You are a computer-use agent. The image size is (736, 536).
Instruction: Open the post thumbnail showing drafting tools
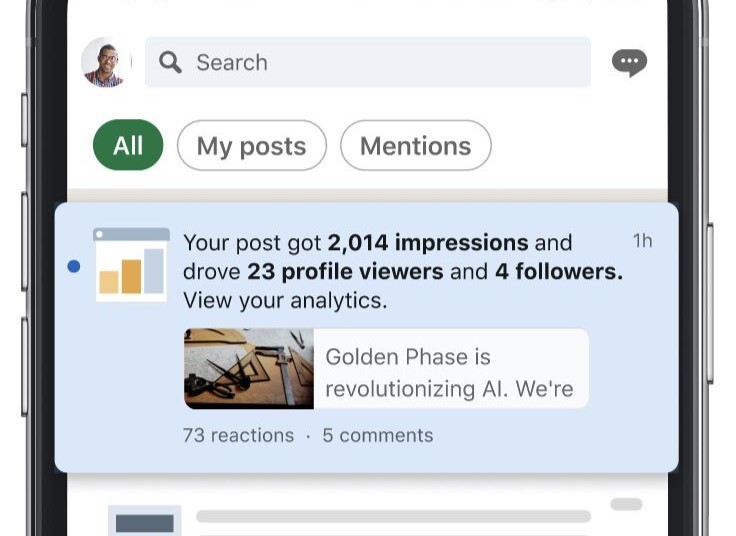tap(249, 369)
